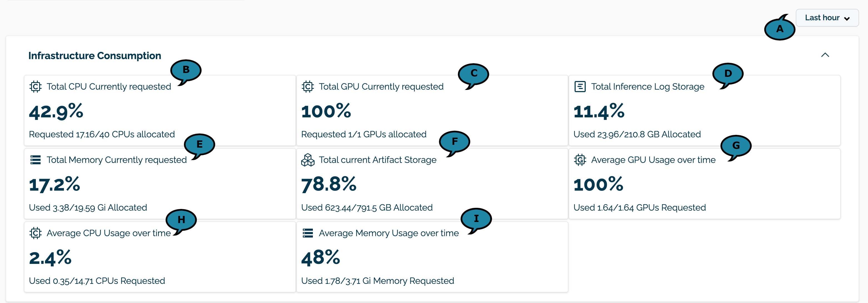Click the Average Memory Usage bars icon
Viewport: 868px width, 303px height.
(x=308, y=233)
